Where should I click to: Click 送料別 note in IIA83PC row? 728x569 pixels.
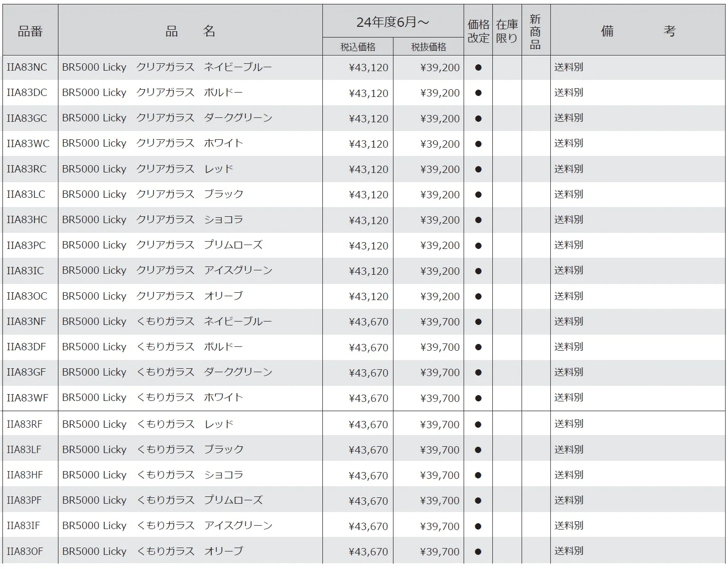[569, 245]
